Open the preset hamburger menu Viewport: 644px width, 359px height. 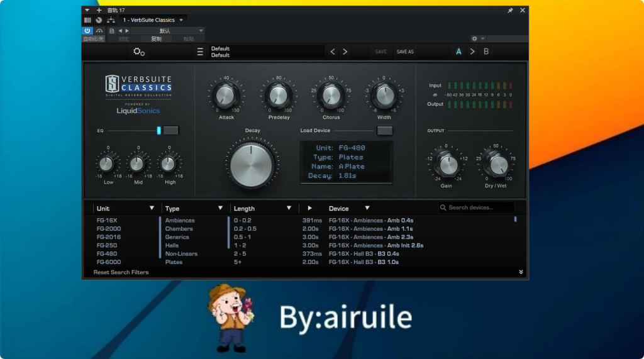pos(200,52)
